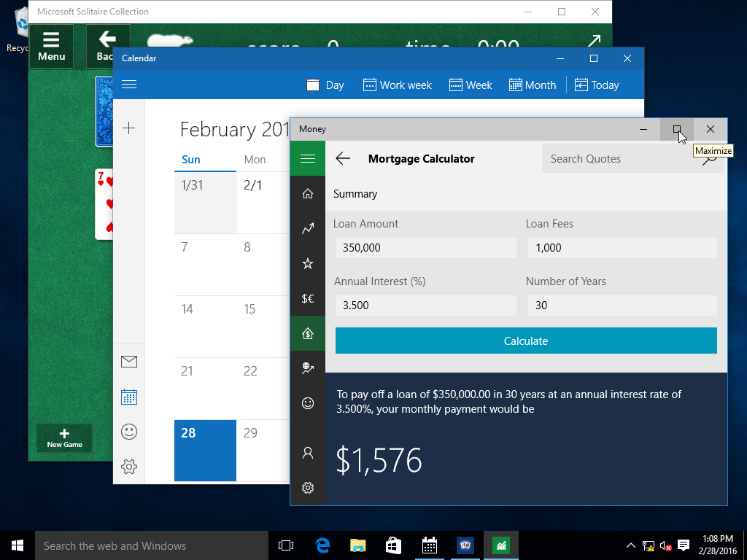Open Task View on taskbar

point(286,545)
